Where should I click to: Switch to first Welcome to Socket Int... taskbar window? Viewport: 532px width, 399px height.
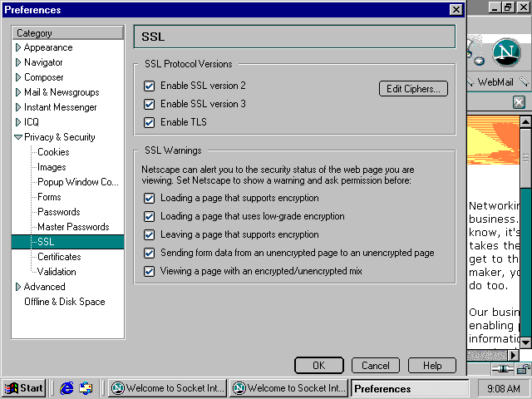click(x=168, y=388)
